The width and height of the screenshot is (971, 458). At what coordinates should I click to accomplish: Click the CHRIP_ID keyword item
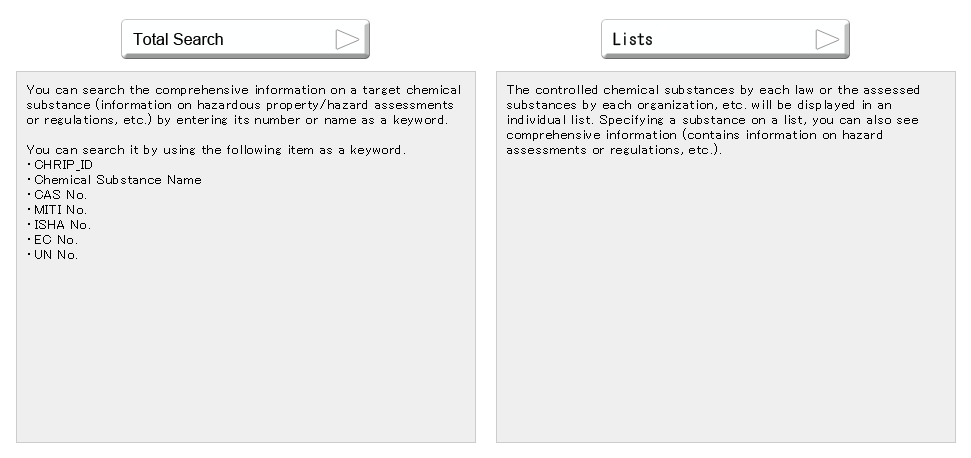(56, 165)
